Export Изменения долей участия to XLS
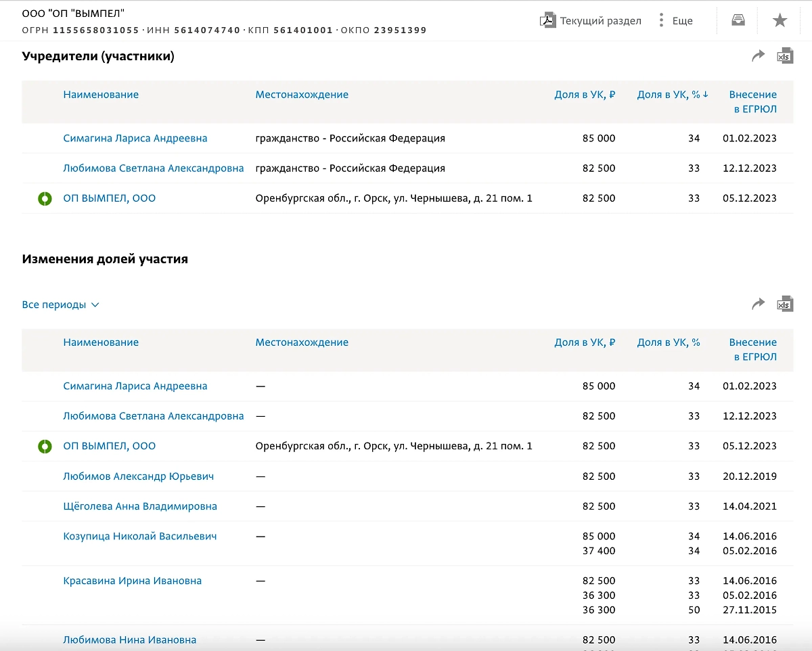The image size is (812, 651). (784, 304)
